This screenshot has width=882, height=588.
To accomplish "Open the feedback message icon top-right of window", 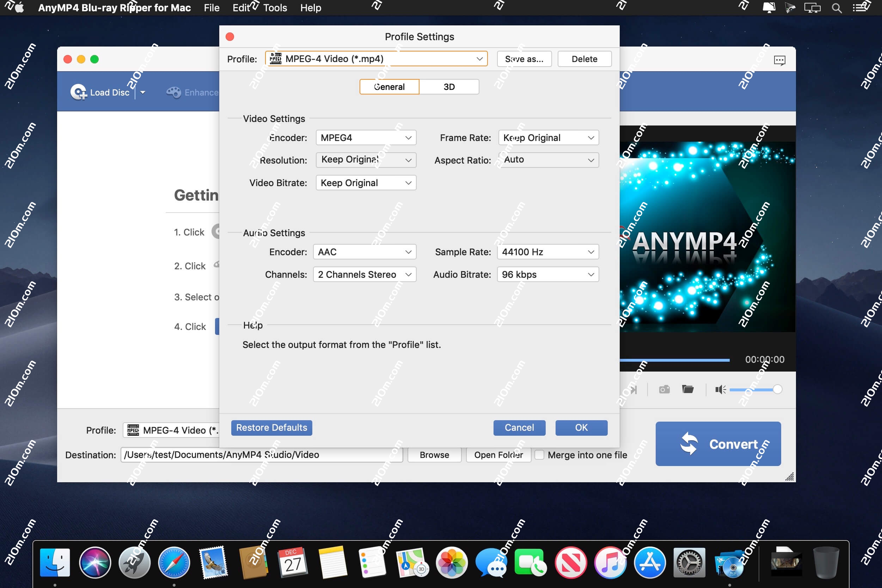I will [780, 60].
